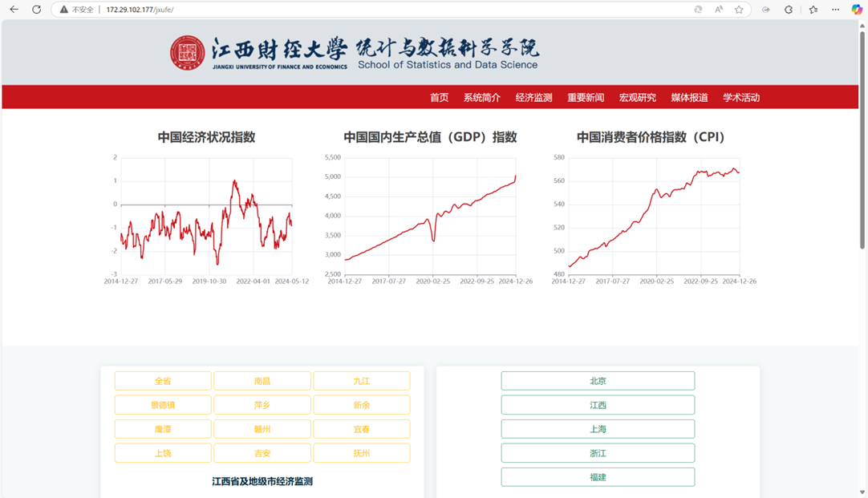Screen dimensions: 868x498
Task: Click the browser back arrow
Action: point(14,10)
